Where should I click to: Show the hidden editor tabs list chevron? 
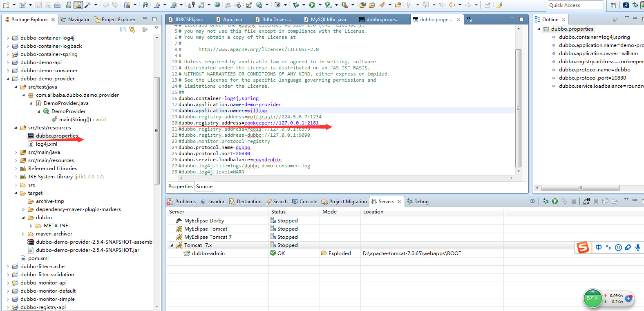pos(469,19)
